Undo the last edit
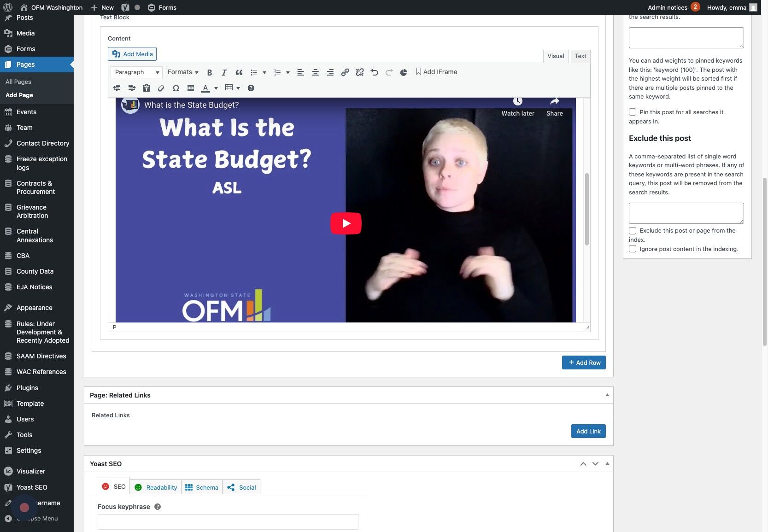 tap(375, 72)
